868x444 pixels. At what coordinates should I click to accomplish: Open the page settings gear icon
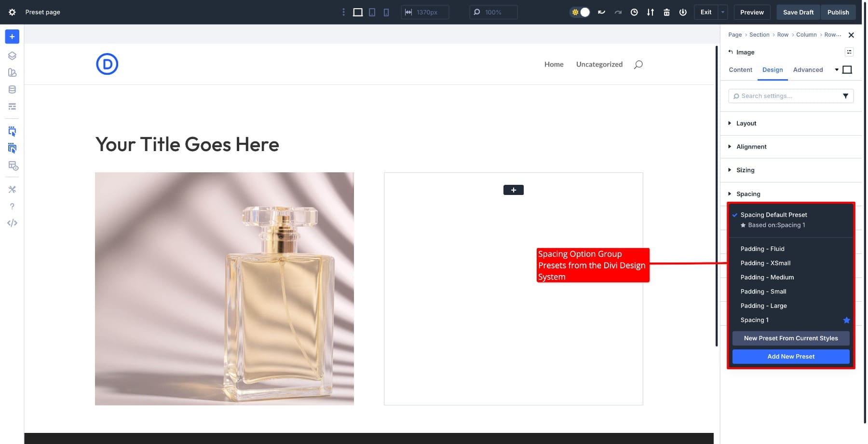[12, 12]
